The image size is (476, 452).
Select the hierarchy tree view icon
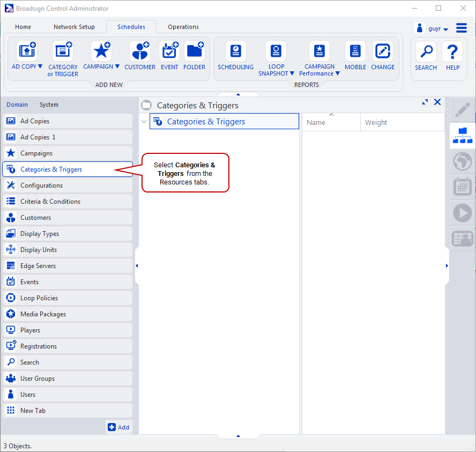[x=463, y=136]
